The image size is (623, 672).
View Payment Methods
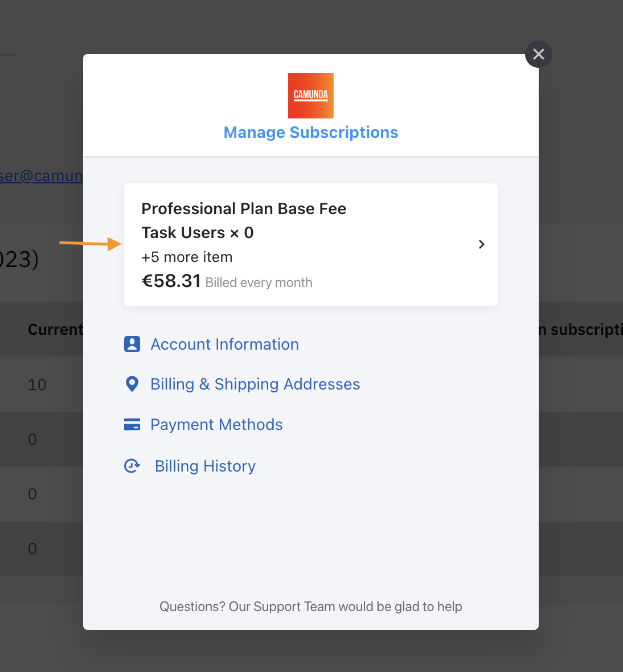tap(216, 424)
